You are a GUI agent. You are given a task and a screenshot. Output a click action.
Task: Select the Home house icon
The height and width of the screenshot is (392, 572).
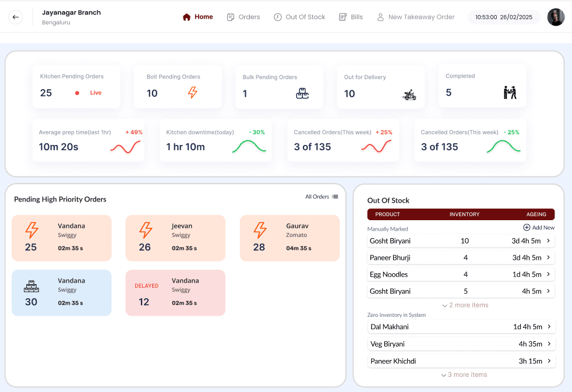coord(186,17)
